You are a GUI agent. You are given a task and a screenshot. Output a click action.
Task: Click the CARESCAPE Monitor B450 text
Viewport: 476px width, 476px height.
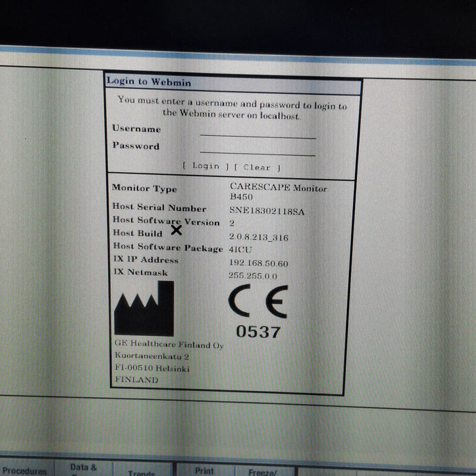click(x=278, y=192)
